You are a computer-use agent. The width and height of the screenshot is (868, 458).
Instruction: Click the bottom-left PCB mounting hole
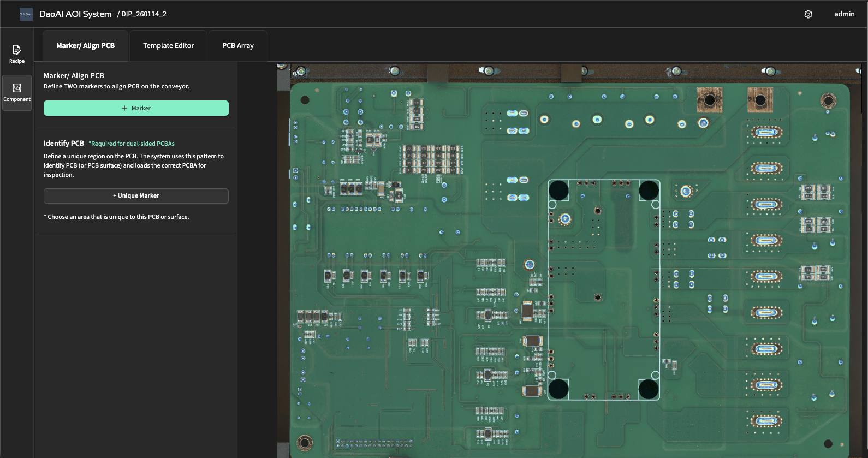click(x=305, y=442)
